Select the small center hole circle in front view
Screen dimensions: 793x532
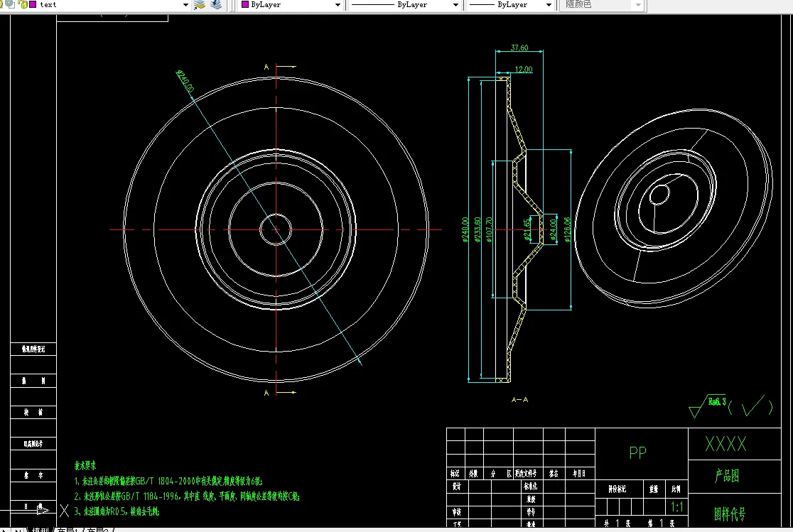click(x=276, y=229)
